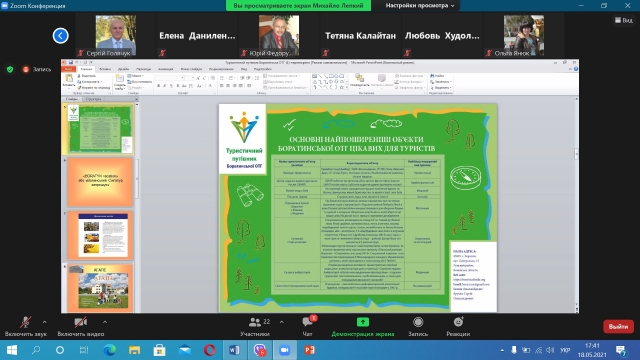Click the УКР language indicator

(x=565, y=350)
